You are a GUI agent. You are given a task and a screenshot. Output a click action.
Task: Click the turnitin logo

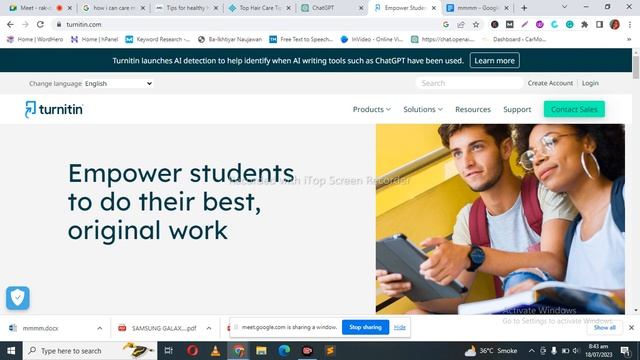coord(54,109)
